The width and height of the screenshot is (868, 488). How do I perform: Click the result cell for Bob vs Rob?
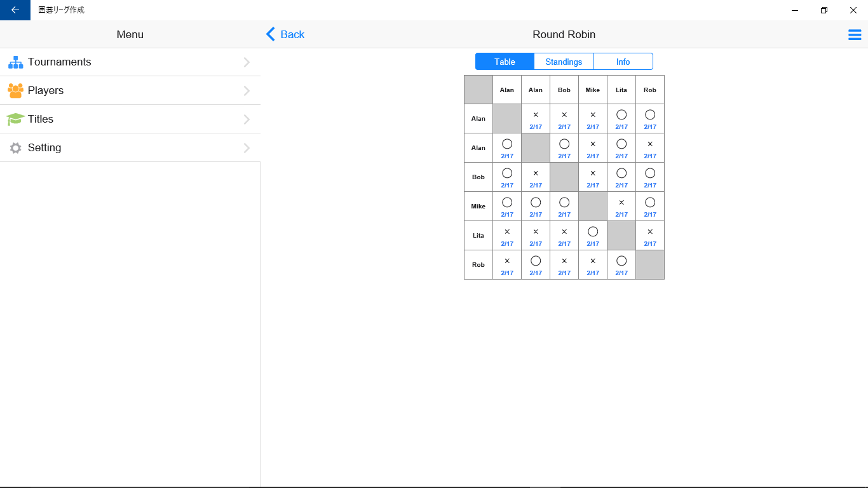point(650,177)
